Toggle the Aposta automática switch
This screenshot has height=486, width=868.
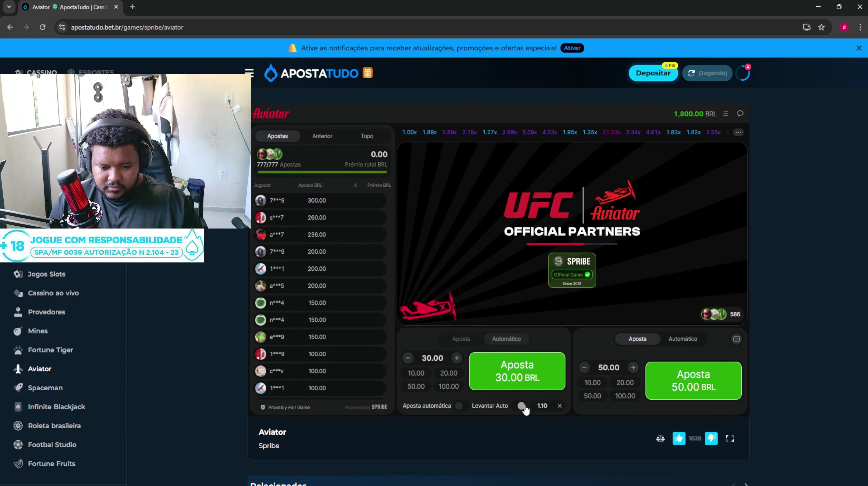(x=461, y=406)
